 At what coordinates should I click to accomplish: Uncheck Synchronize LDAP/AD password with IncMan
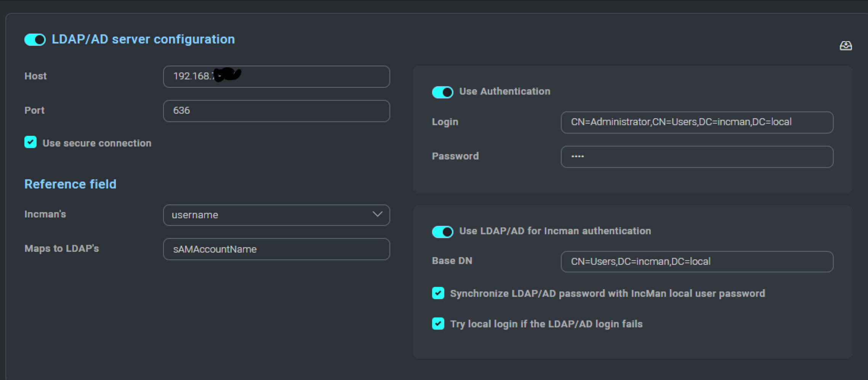[437, 293]
